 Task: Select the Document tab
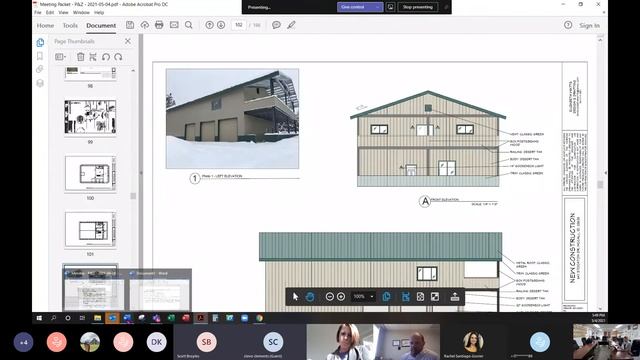101,25
